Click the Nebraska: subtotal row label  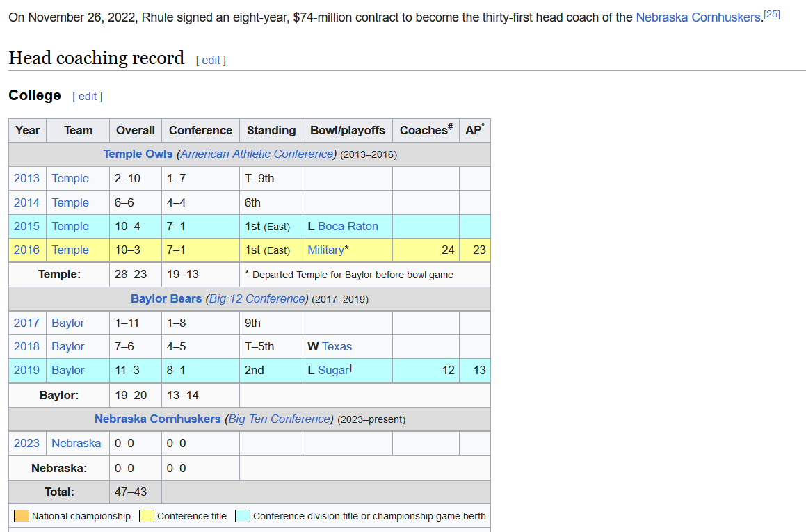pyautogui.click(x=59, y=468)
